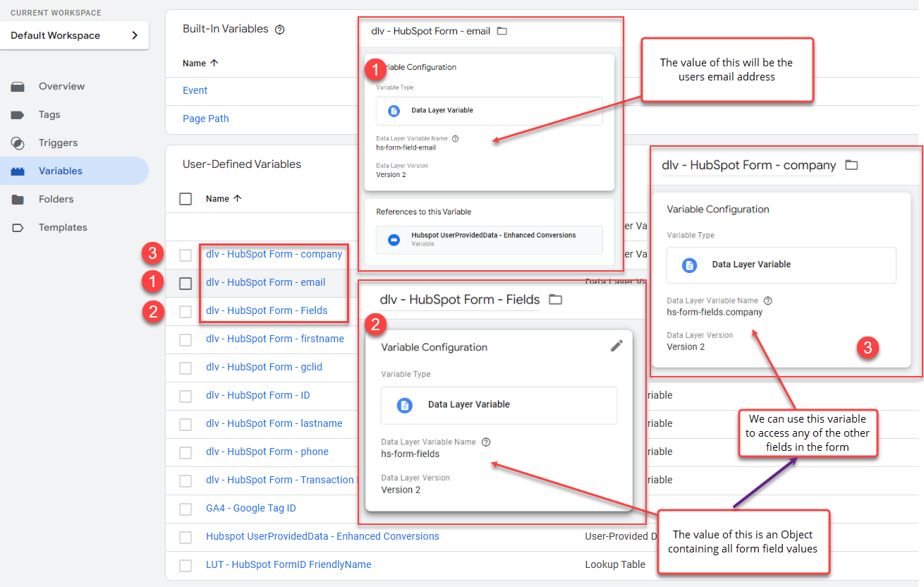Check the box for dlv - HubSpot Form - Transaction row
Image resolution: width=924 pixels, height=587 pixels.
[186, 480]
